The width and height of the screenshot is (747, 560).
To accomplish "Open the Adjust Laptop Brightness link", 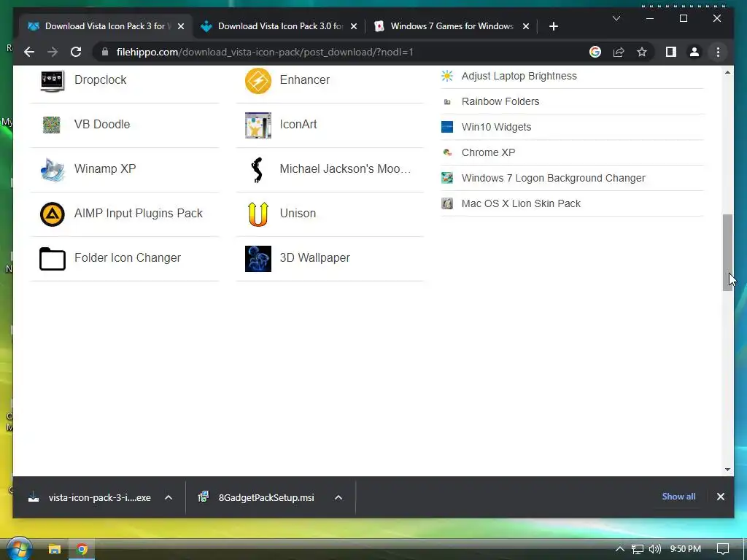I will pyautogui.click(x=519, y=76).
